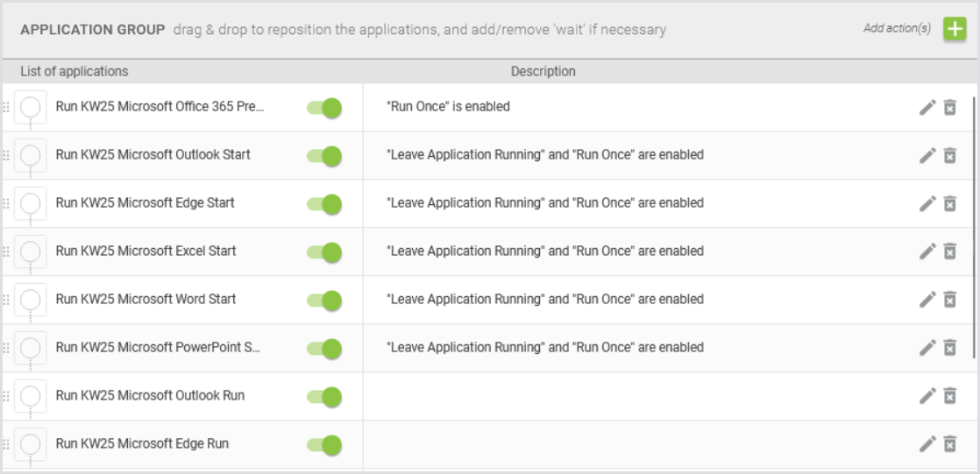Edit the Microsoft Edge Start application

927,203
